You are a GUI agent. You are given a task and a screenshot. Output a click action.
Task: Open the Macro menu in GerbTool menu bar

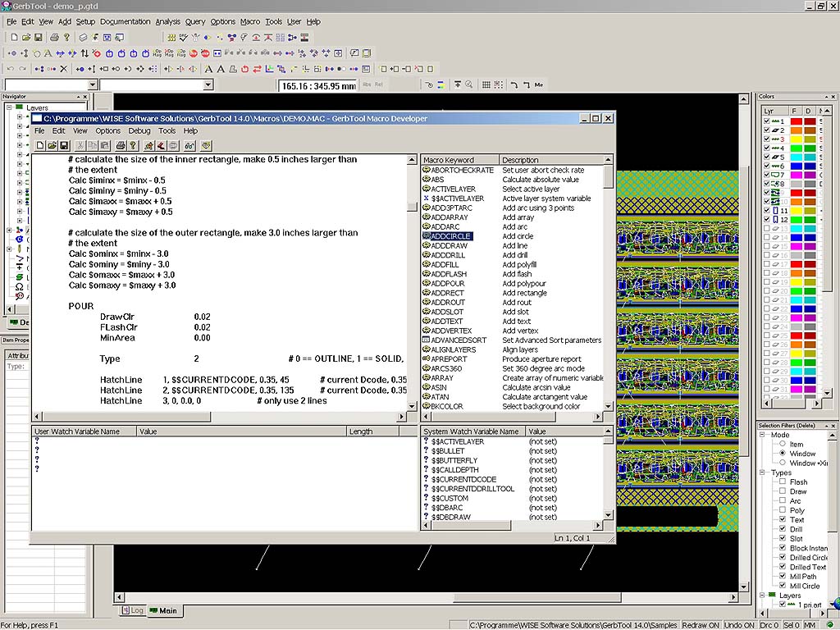pyautogui.click(x=250, y=22)
